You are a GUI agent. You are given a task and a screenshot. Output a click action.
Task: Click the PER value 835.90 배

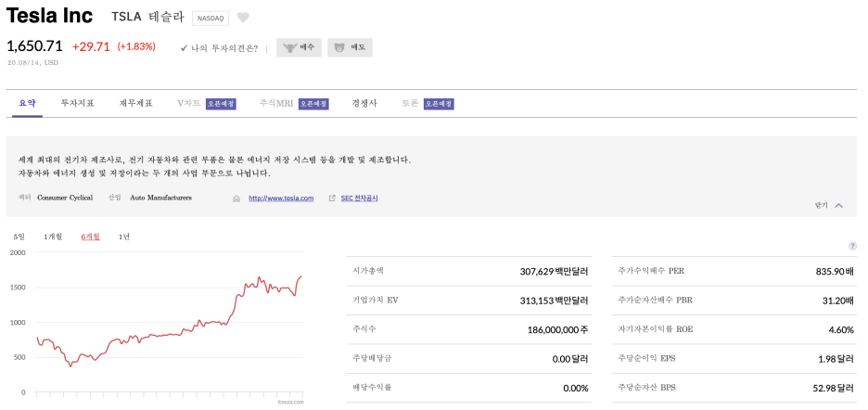[x=835, y=272]
